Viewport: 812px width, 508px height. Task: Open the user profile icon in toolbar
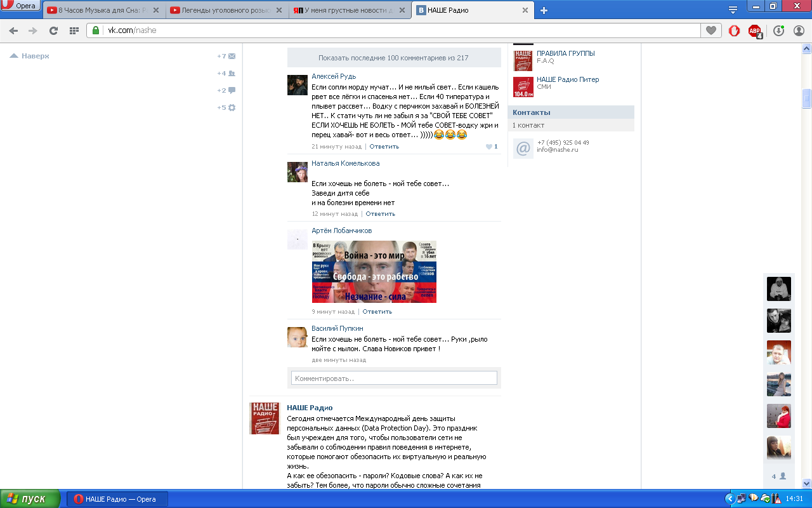coord(799,30)
